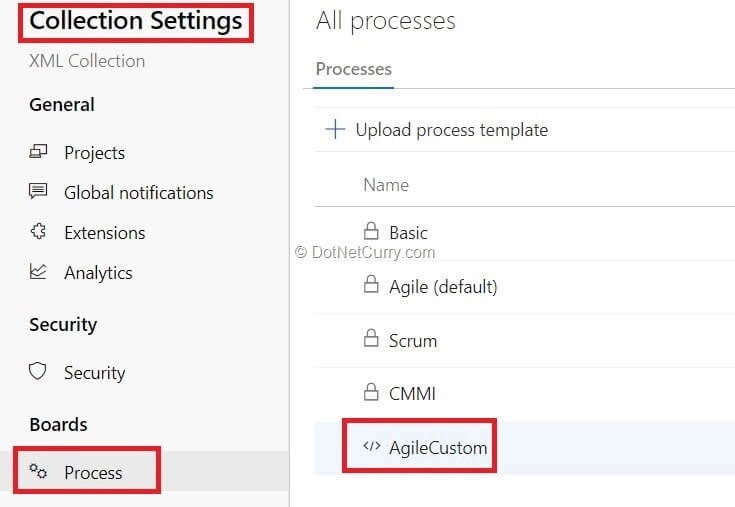The image size is (735, 507).
Task: Click the Process gears icon
Action: (x=39, y=472)
